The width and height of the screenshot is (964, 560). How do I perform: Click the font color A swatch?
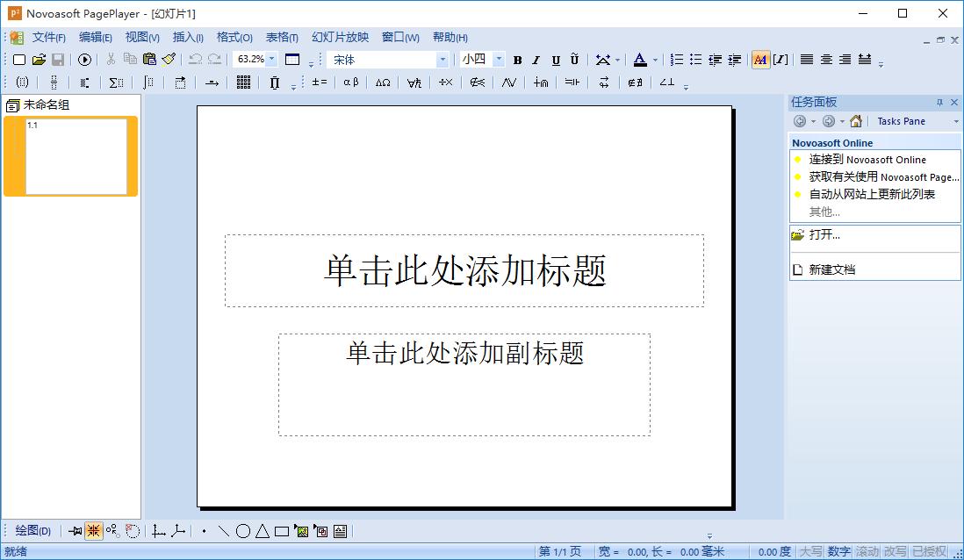[640, 60]
